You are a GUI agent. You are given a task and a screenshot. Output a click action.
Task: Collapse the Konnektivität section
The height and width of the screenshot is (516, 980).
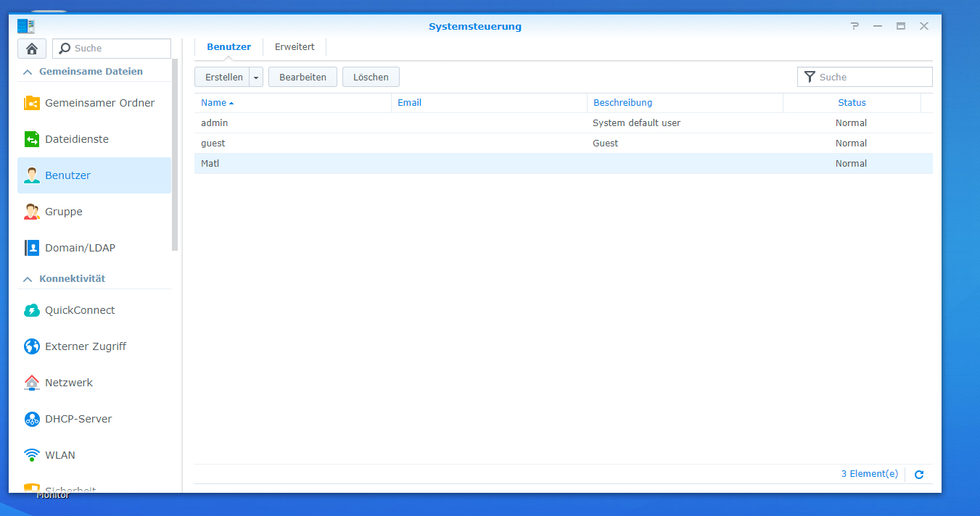click(x=28, y=279)
